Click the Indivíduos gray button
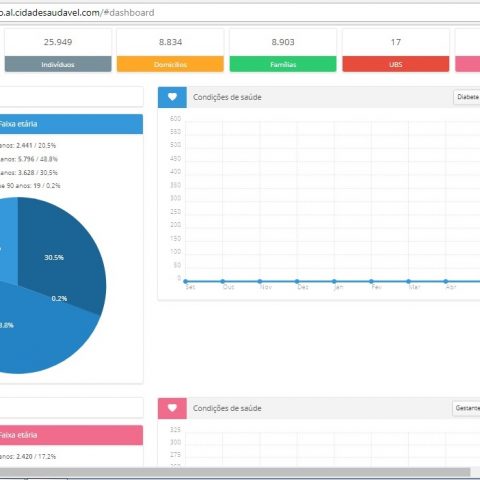 pos(58,64)
